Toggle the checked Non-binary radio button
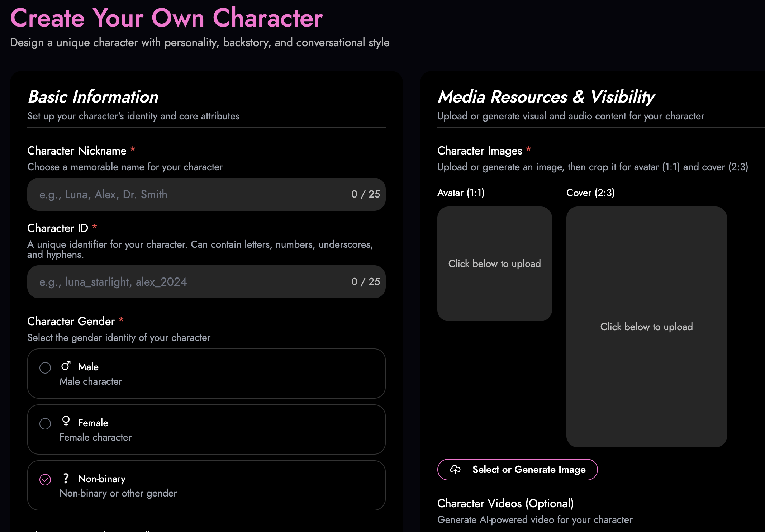 pos(45,479)
